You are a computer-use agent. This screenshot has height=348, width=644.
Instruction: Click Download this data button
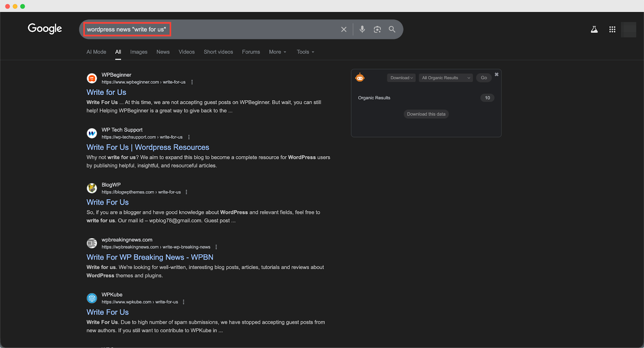coord(426,114)
